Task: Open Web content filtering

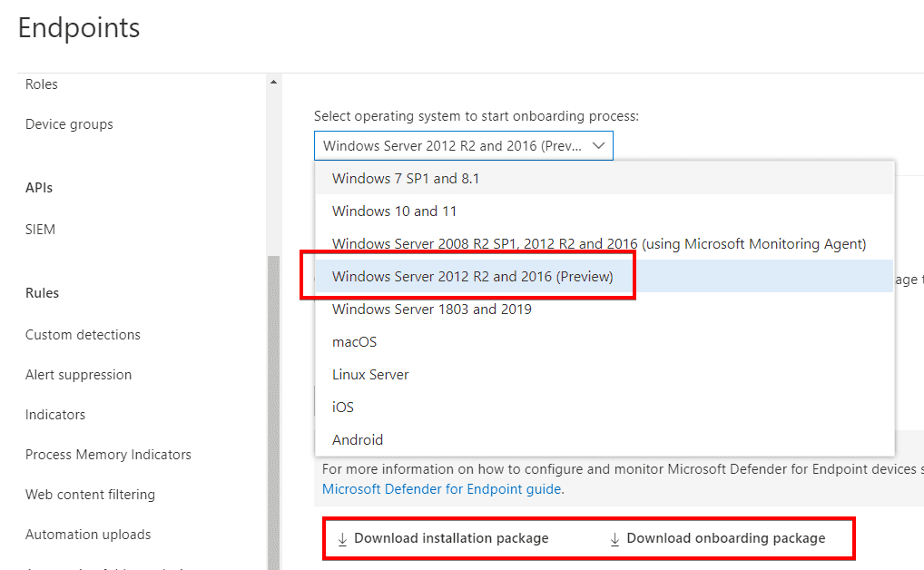Action: [90, 495]
